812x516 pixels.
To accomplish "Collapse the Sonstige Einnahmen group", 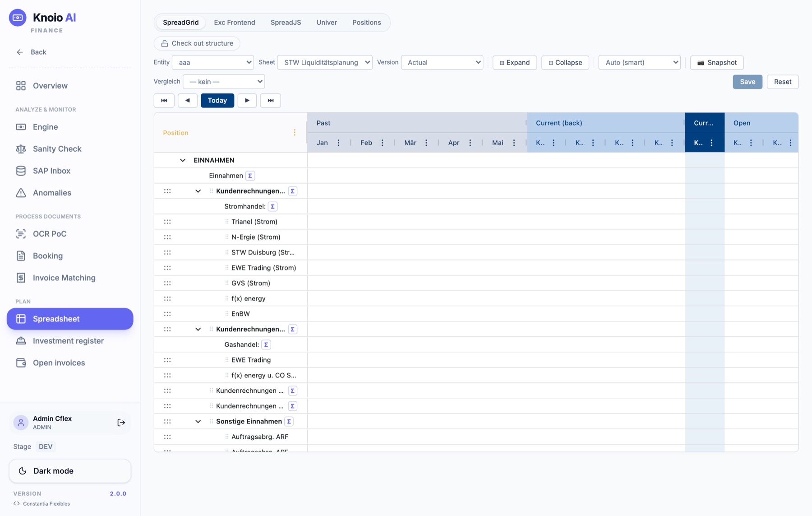I will tap(198, 421).
